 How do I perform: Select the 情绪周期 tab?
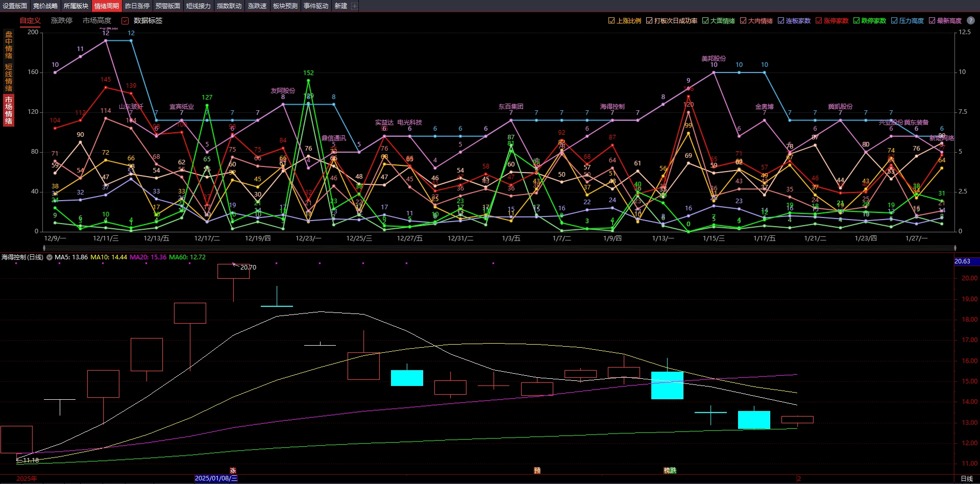107,6
